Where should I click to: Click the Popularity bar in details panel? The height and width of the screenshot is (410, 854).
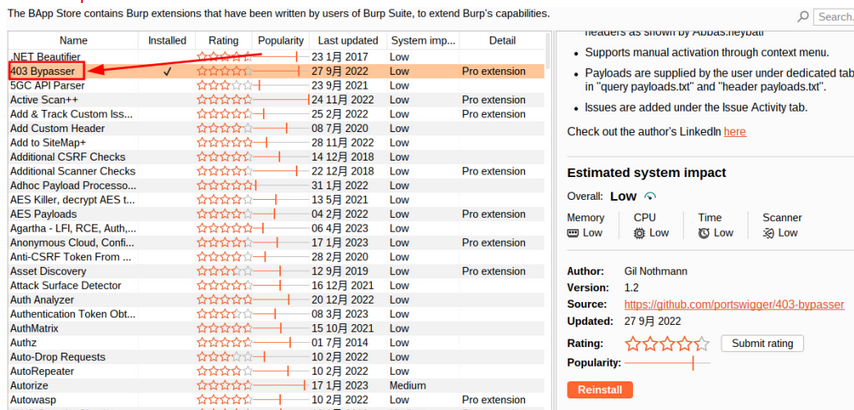click(x=667, y=363)
